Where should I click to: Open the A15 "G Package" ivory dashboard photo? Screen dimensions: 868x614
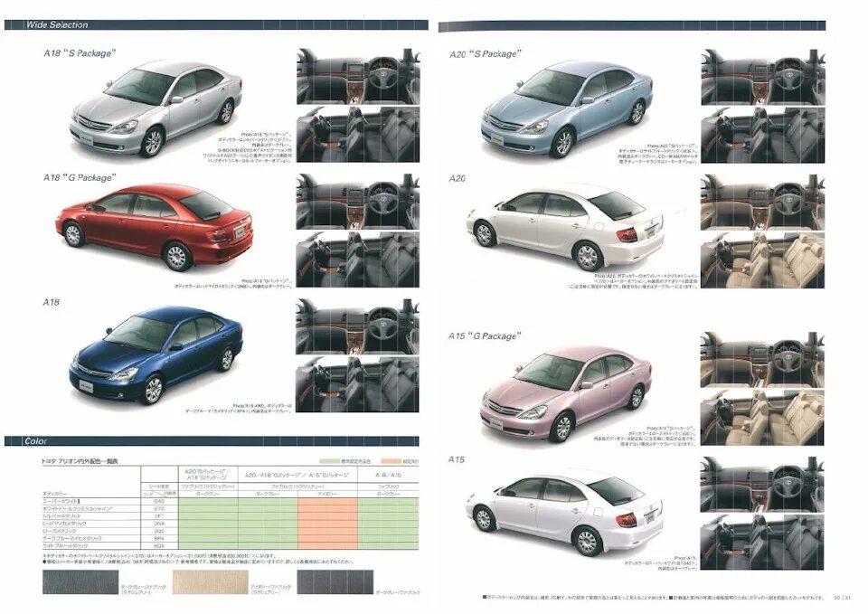(762, 359)
